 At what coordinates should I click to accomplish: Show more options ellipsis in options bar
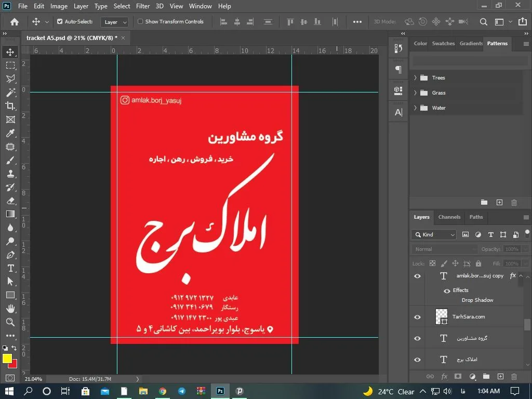(x=357, y=22)
